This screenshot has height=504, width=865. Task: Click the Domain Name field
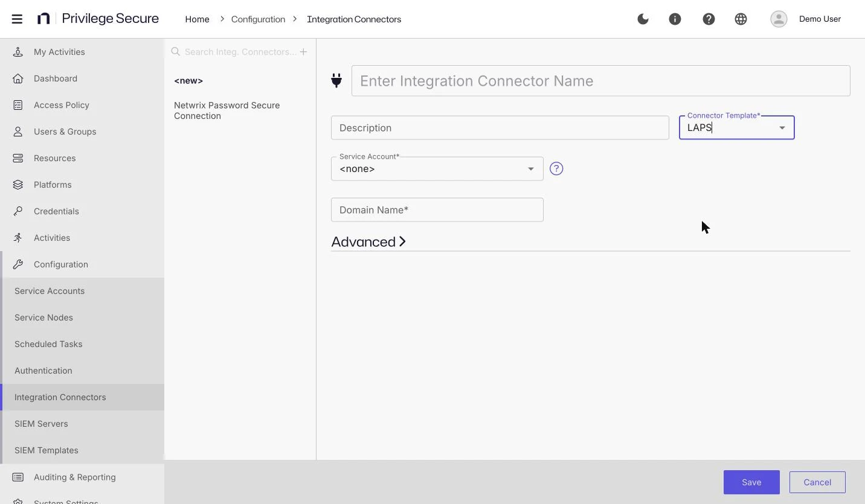pos(437,209)
